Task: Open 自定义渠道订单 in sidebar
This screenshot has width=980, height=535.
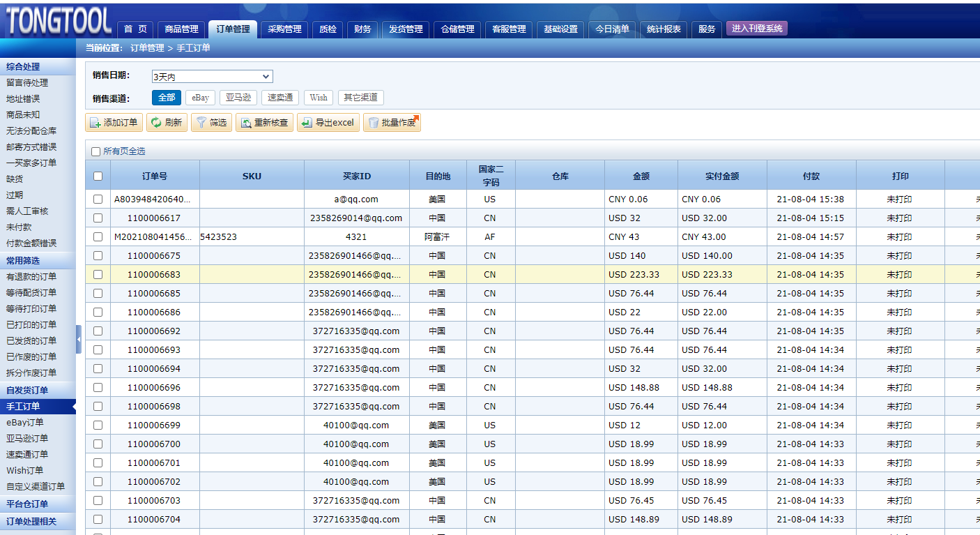Action: pyautogui.click(x=36, y=487)
